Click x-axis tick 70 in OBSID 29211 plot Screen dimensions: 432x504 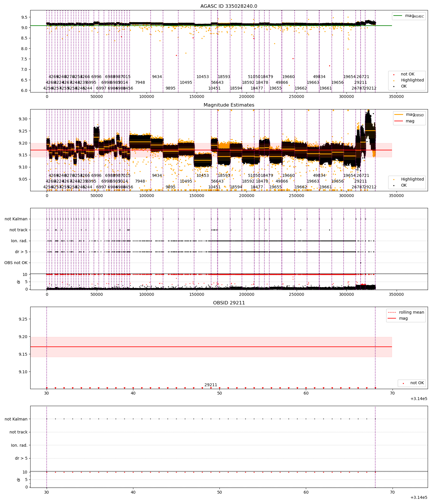(392, 393)
